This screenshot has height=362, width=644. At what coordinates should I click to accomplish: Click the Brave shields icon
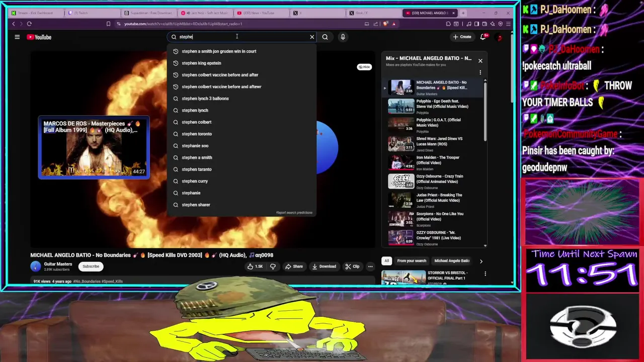point(386,24)
